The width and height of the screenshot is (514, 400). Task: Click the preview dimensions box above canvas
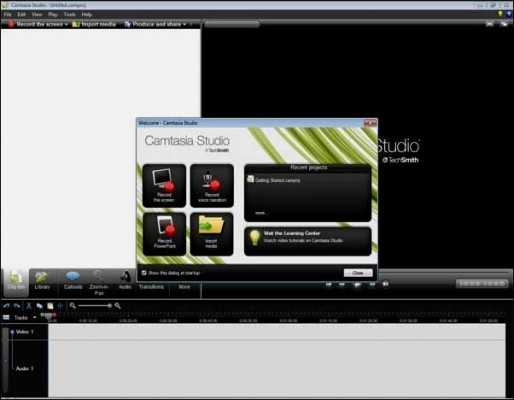(x=232, y=24)
